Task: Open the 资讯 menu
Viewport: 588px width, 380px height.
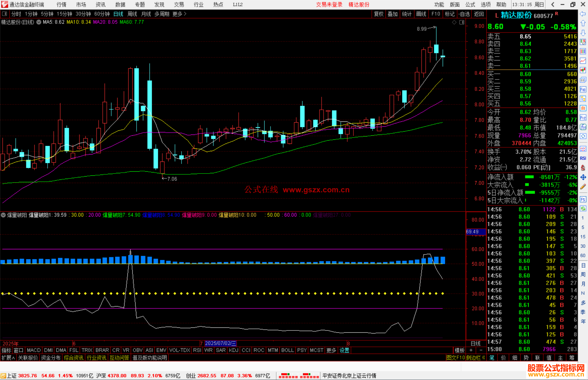Action: click(100, 5)
